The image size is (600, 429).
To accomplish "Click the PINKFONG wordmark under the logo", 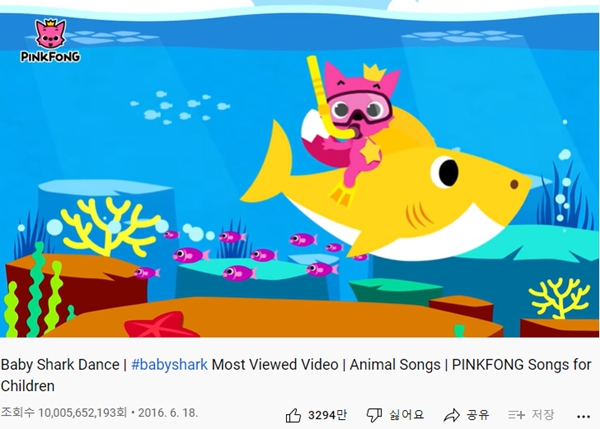I will click(51, 57).
